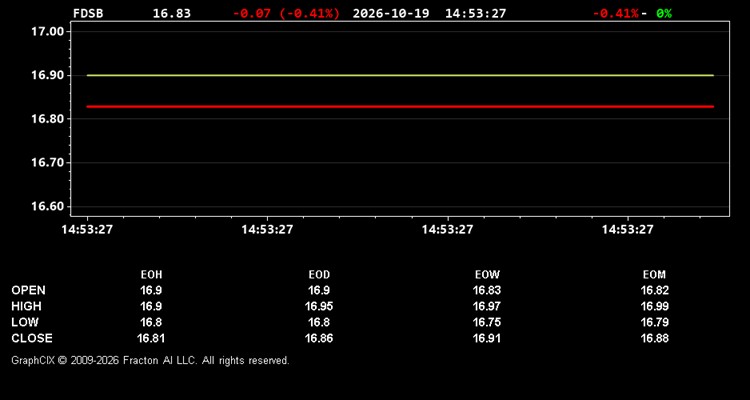Image resolution: width=750 pixels, height=400 pixels.
Task: Click the 16.70 y-axis label
Action: (x=47, y=163)
